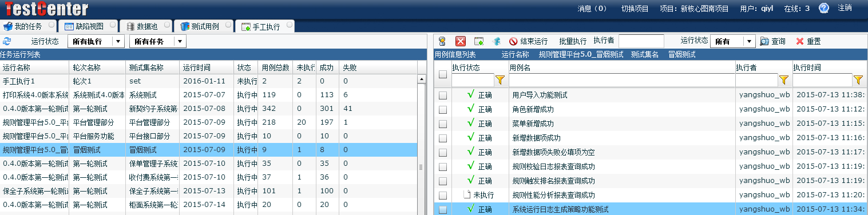
Task: Click the 结束运行 stop icon
Action: [513, 41]
